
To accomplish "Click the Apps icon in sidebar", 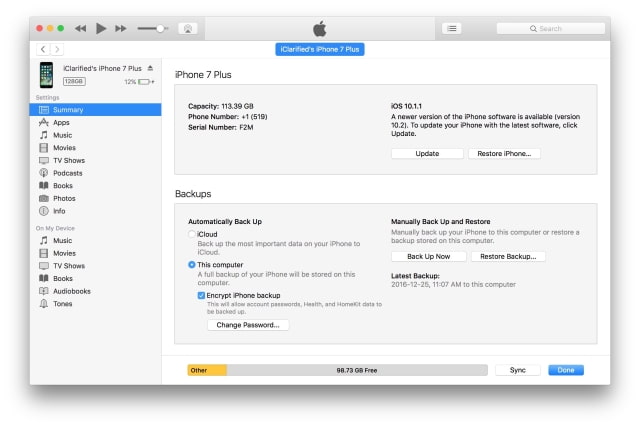I will (x=44, y=122).
